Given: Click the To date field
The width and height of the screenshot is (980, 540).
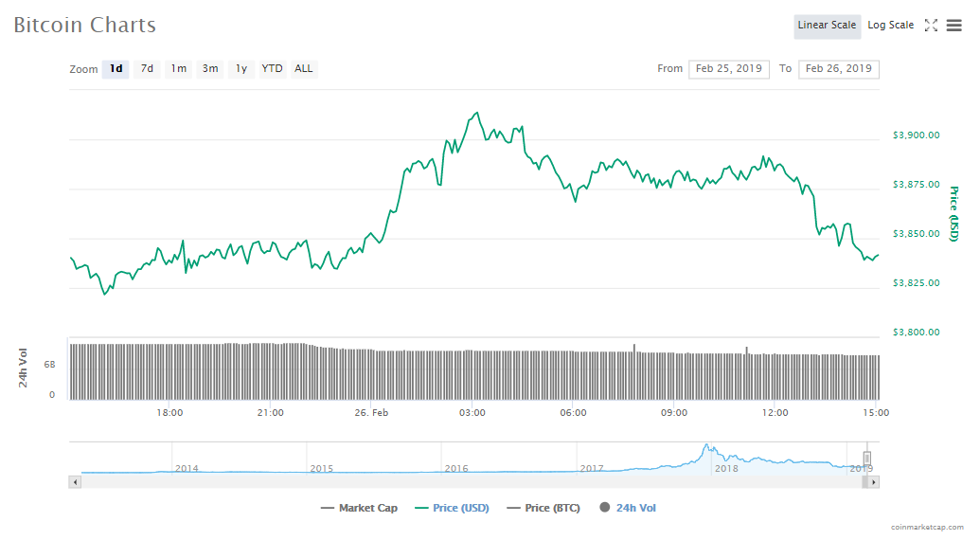Looking at the screenshot, I should (839, 69).
